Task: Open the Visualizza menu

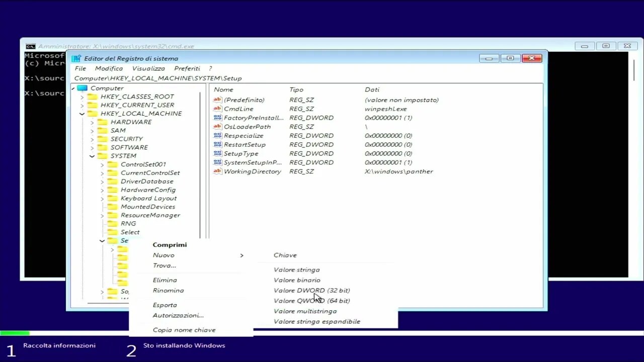Action: pos(148,68)
